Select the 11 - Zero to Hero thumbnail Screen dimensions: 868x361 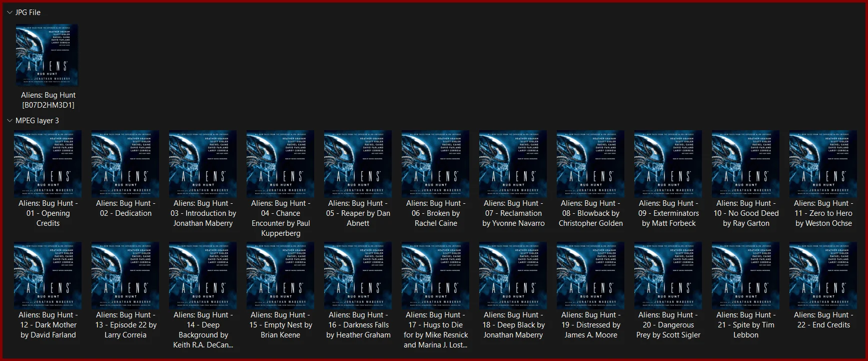pos(823,164)
